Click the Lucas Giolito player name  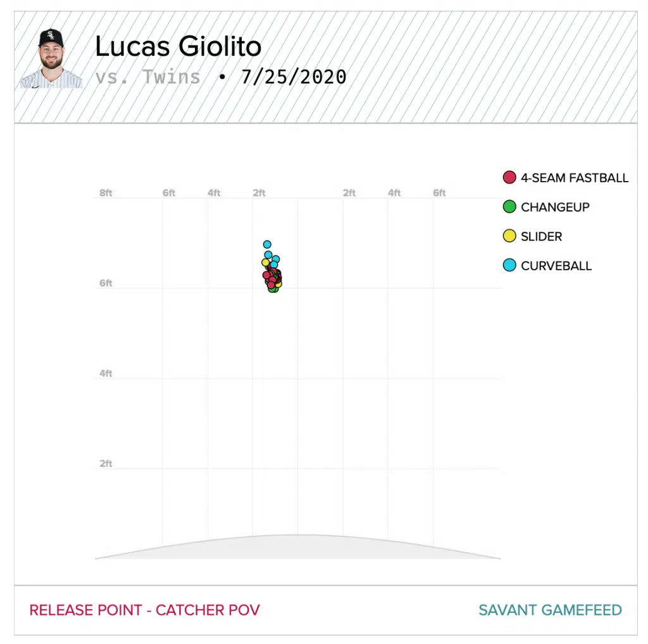pyautogui.click(x=178, y=46)
